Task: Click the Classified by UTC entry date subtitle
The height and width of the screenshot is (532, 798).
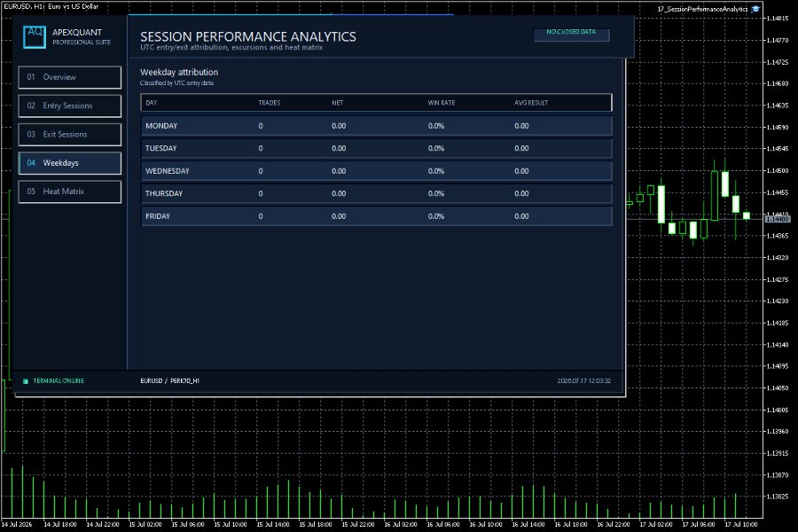Action: pos(177,83)
